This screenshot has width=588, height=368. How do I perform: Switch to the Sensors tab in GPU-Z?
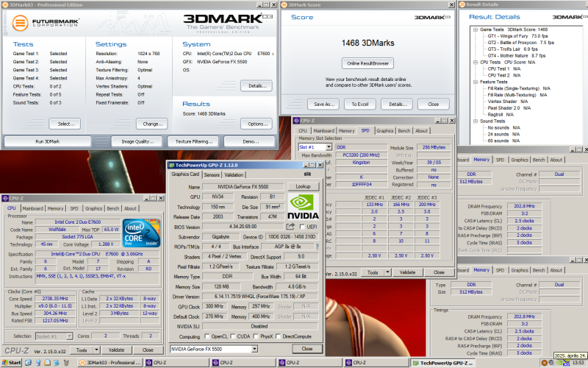[x=212, y=175]
